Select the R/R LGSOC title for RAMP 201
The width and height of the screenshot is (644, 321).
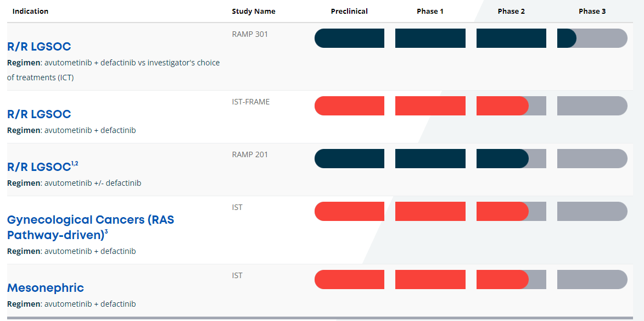coord(39,167)
